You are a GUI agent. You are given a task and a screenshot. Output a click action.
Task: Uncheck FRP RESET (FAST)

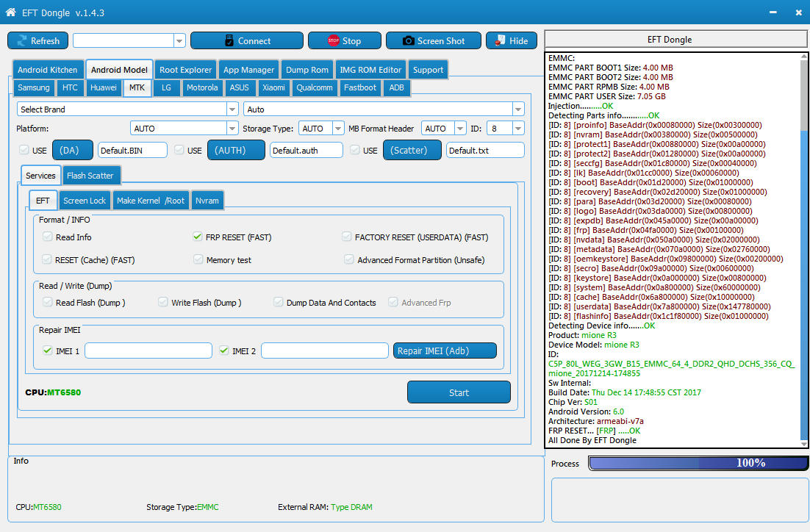197,237
